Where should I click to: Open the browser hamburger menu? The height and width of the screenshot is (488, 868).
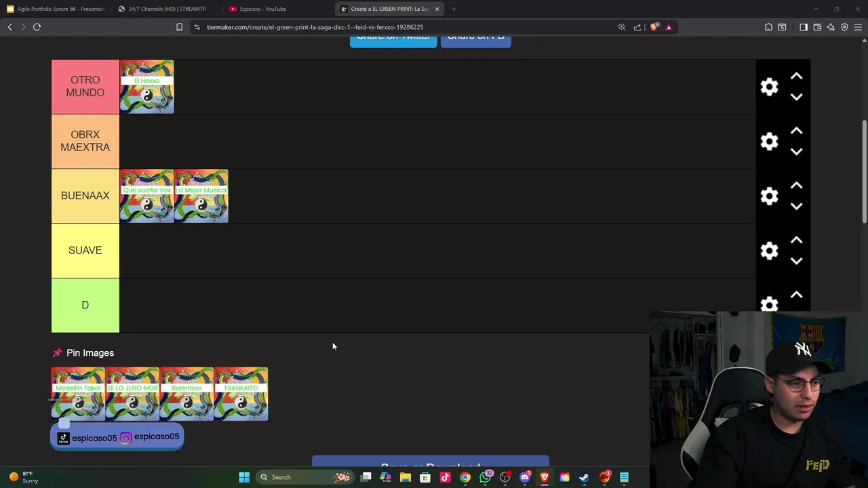[x=858, y=27]
